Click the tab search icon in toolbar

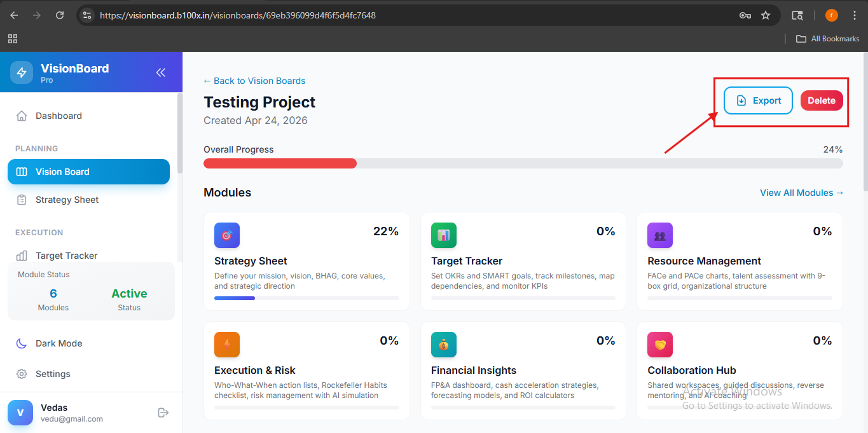(797, 15)
